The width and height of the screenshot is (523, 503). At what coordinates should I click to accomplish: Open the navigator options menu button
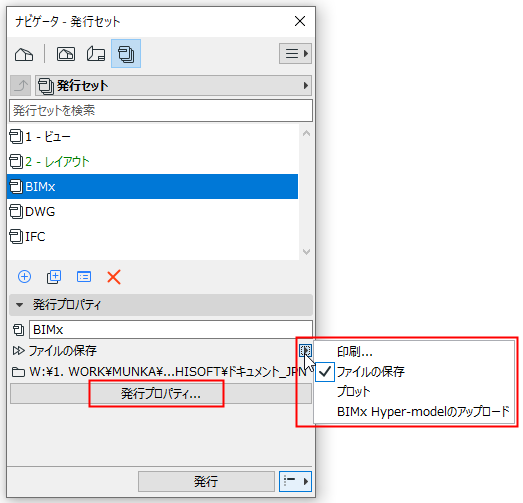(295, 53)
